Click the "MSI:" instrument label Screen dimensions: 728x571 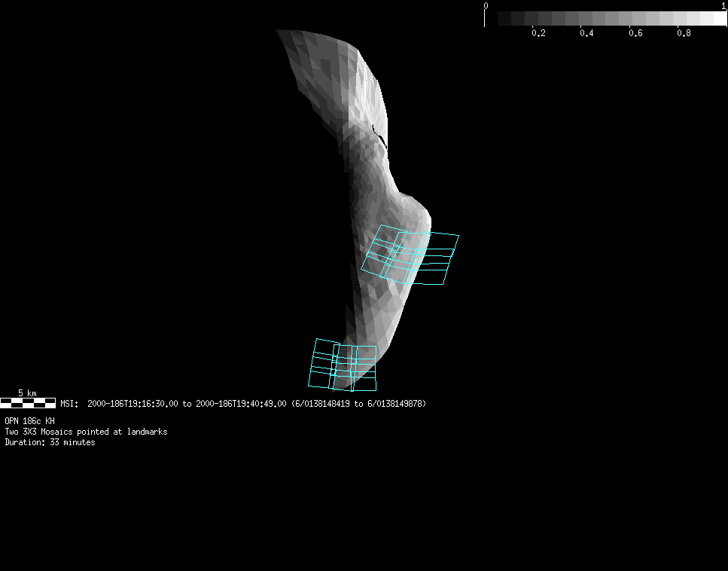point(69,404)
